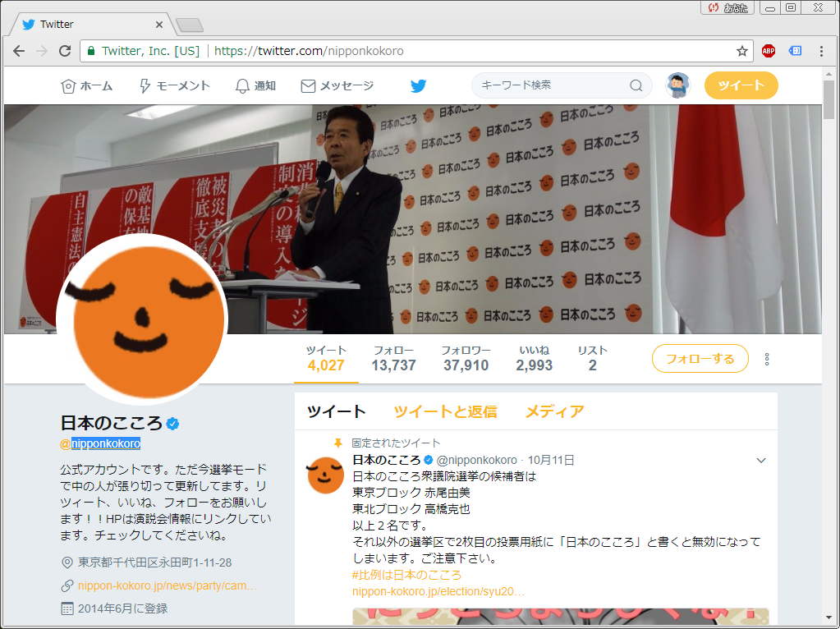This screenshot has width=840, height=629.
Task: Close the Twitter browser tab
Action: tap(159, 25)
